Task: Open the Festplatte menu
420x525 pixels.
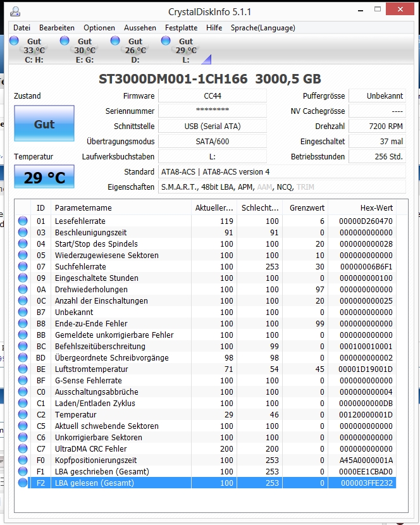Action: coord(181,28)
